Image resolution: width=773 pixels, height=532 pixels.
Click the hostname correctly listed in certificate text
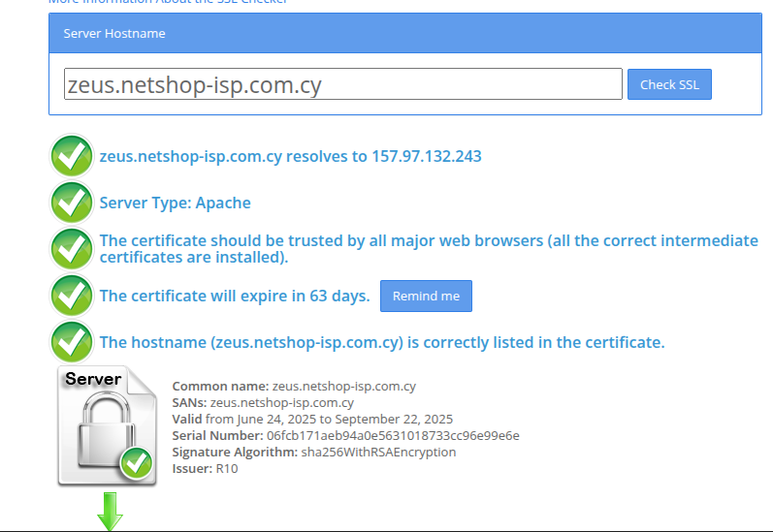(x=382, y=342)
